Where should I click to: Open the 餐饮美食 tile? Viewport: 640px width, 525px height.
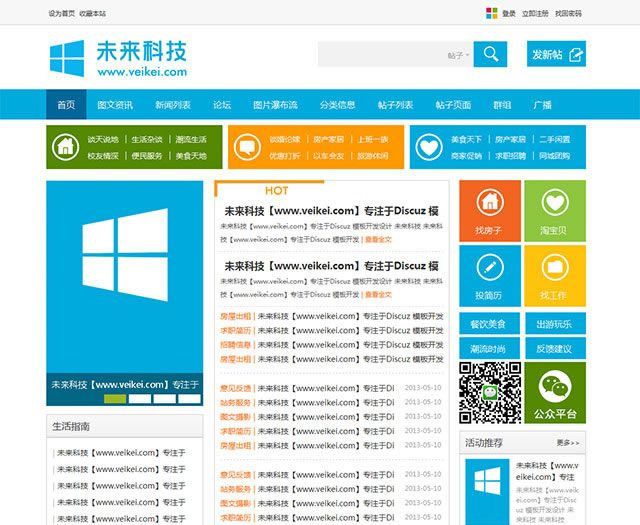pos(489,323)
